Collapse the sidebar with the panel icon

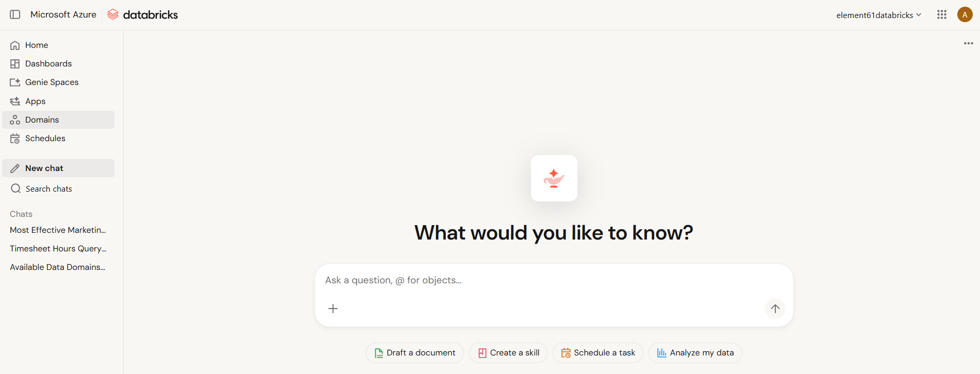15,14
